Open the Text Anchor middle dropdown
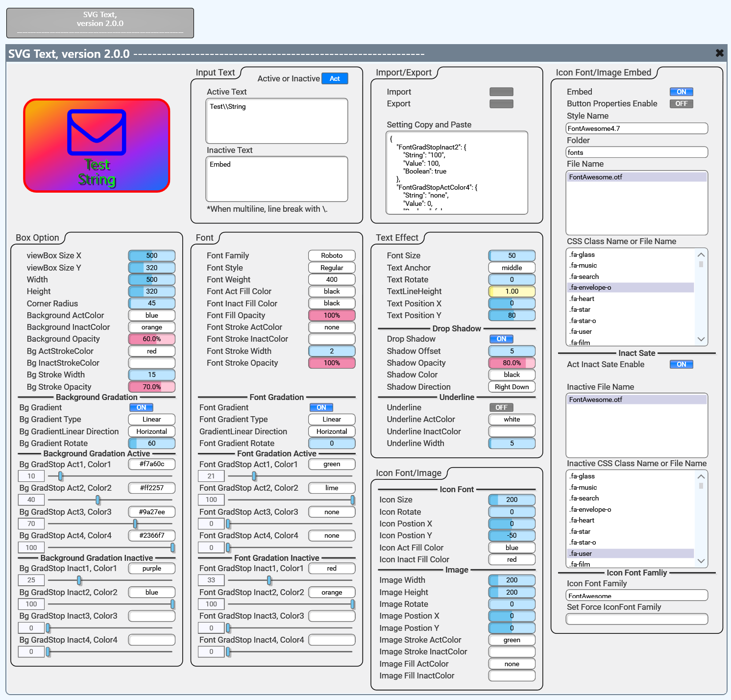This screenshot has height=700, width=731. coord(512,268)
